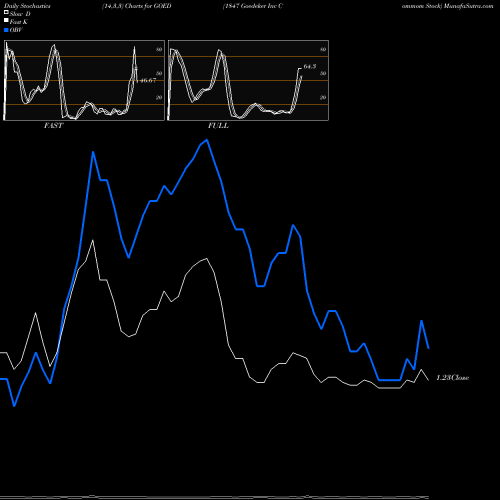Click the Slow D legend swatch
Image resolution: width=500 pixels, height=500 pixels.
pos(6,12)
